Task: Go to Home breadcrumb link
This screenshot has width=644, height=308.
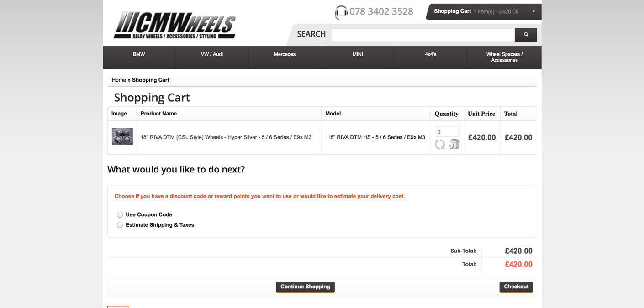Action: tap(119, 80)
